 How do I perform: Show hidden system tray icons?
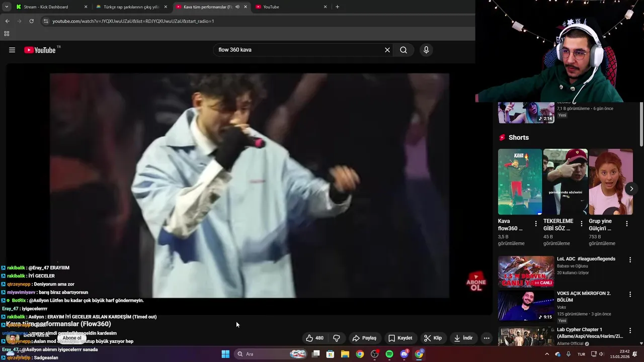(x=547, y=354)
